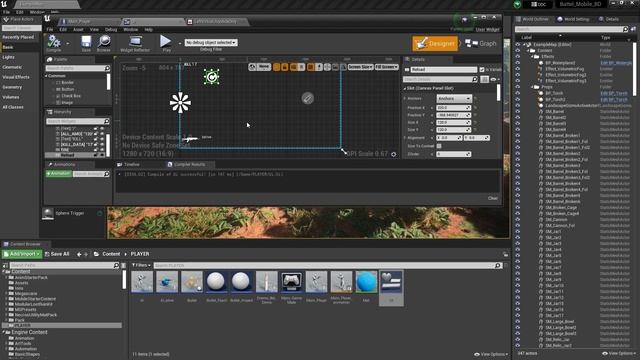This screenshot has height=360, width=640.
Task: Open the Asset menu in widget editor
Action: (x=78, y=29)
